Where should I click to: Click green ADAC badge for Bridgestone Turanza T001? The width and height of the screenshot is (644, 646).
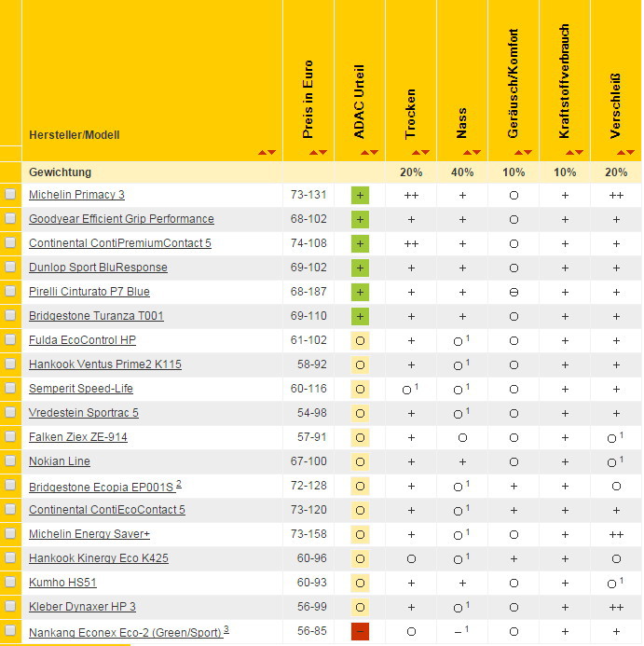click(x=360, y=316)
